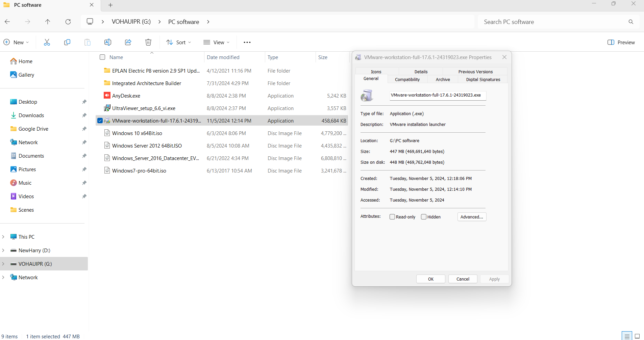Click the Delete trash icon

[x=148, y=42]
